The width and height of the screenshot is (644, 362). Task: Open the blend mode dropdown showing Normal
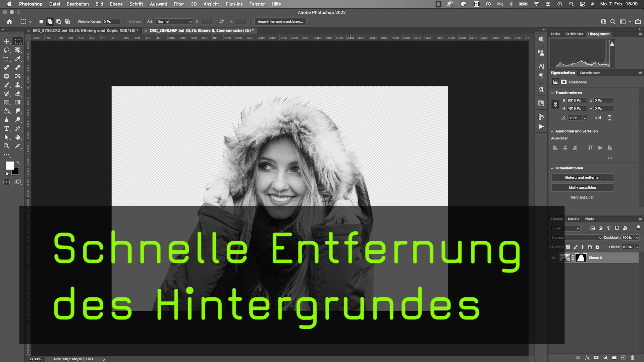coord(576,237)
